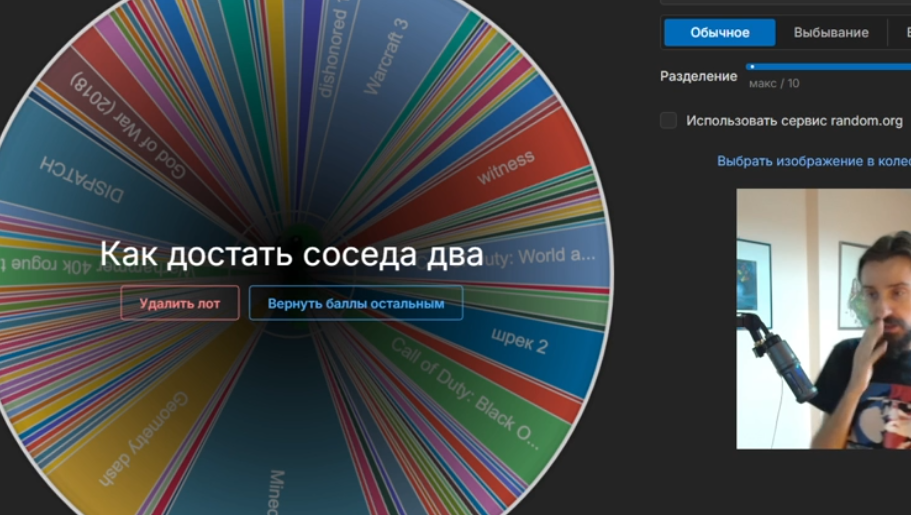Adjust the Разделение slider handle
This screenshot has width=911, height=515.
(752, 67)
